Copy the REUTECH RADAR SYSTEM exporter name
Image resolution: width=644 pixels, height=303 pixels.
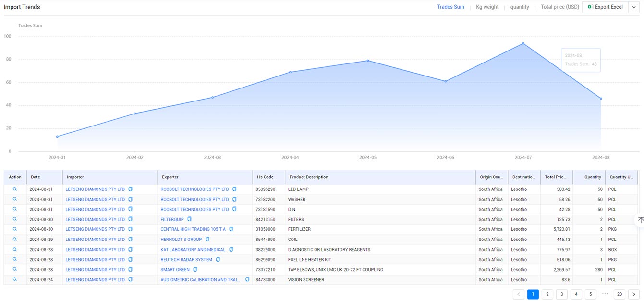218,259
